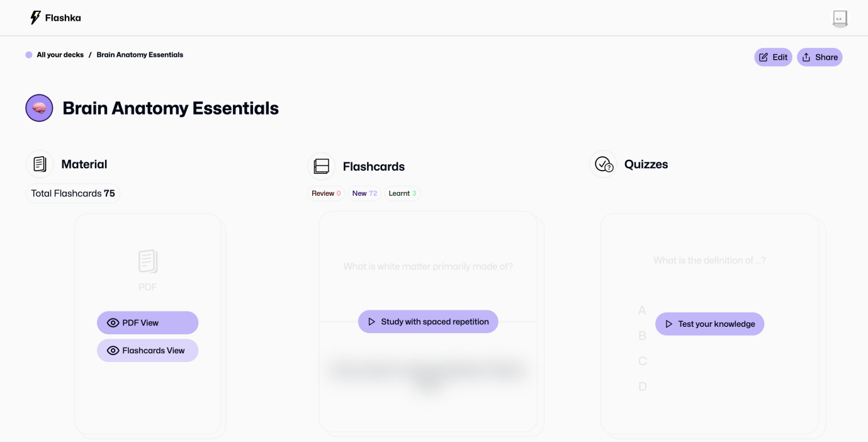868x442 pixels.
Task: Open the user profile avatar
Action: point(840,18)
